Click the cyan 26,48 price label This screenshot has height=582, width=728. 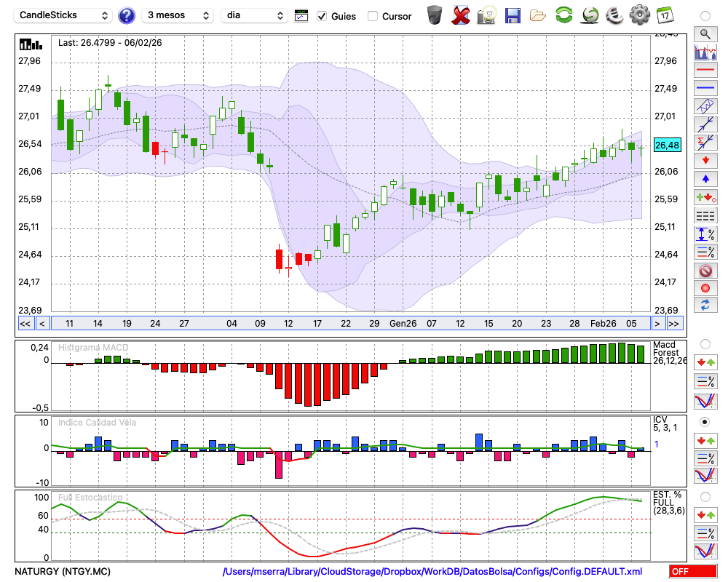pos(667,145)
